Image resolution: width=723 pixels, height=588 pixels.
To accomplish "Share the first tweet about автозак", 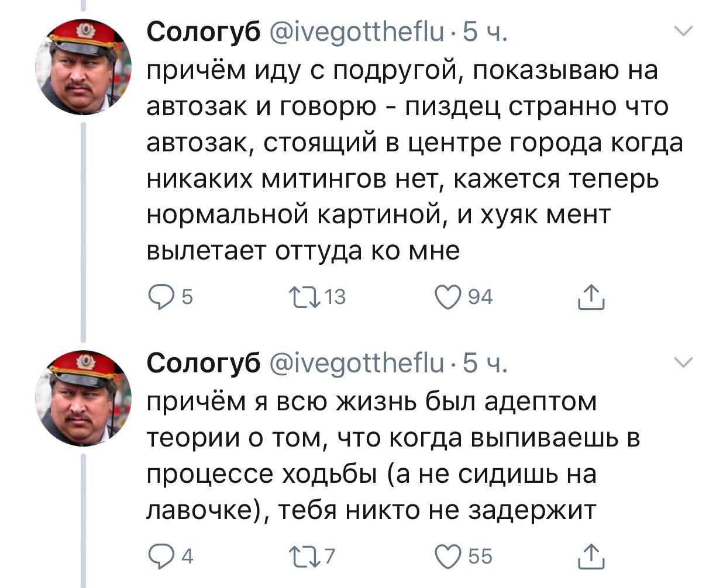I will click(x=591, y=298).
